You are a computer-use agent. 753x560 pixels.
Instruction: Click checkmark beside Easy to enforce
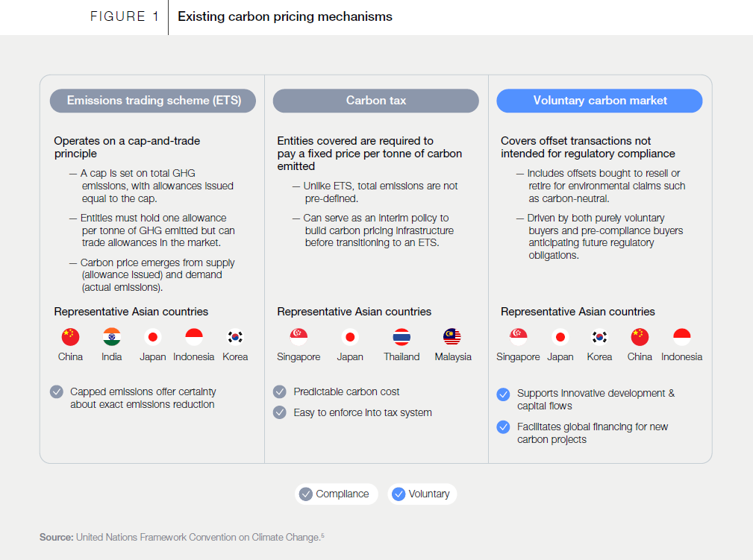(x=280, y=412)
